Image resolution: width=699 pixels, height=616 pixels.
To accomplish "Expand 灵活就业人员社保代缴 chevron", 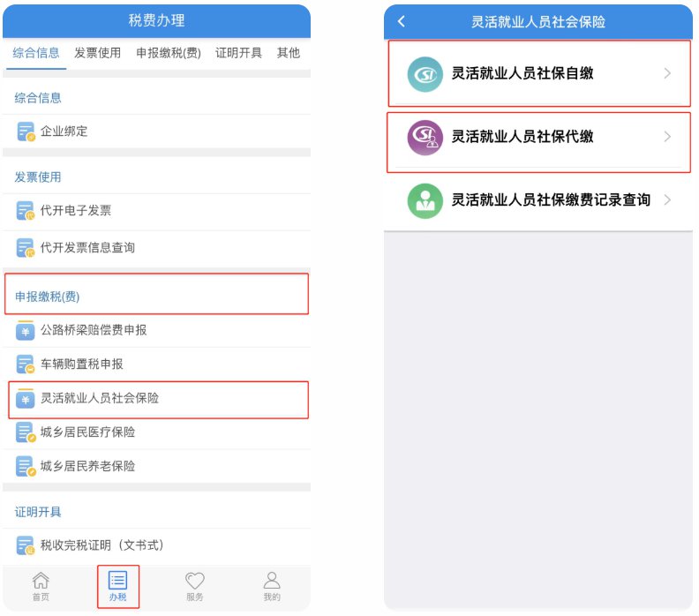I will click(667, 137).
